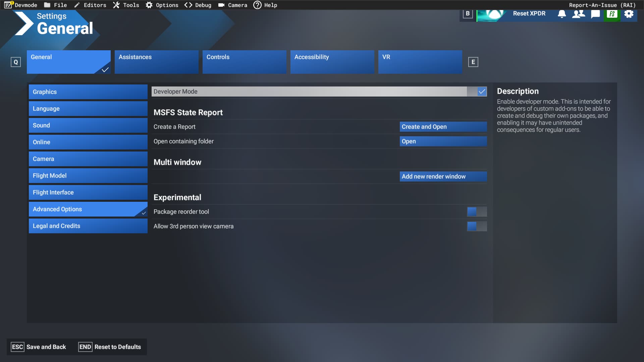
Task: Open the Editors menu
Action: click(x=90, y=5)
